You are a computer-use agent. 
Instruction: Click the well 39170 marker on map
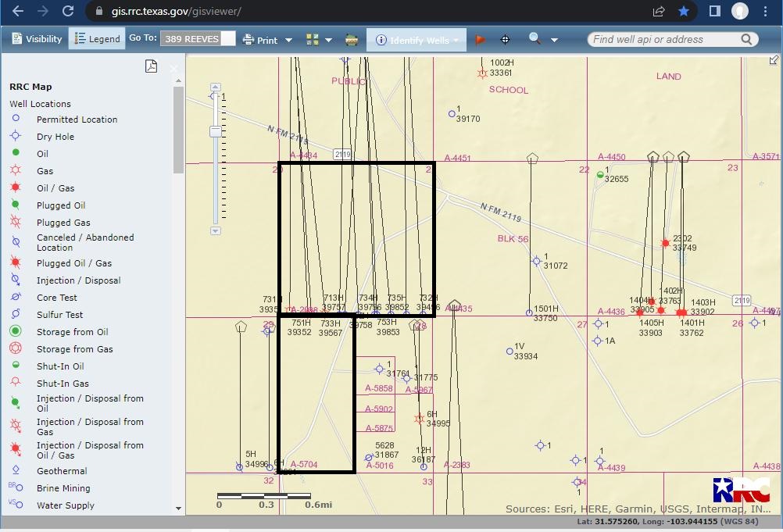452,114
